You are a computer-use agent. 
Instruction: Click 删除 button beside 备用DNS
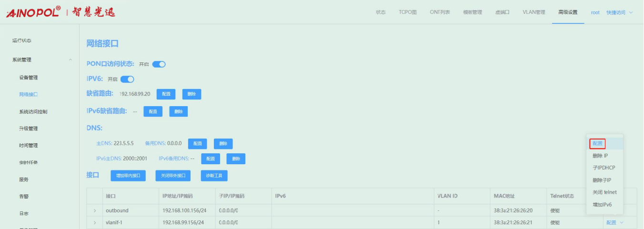[x=223, y=143]
